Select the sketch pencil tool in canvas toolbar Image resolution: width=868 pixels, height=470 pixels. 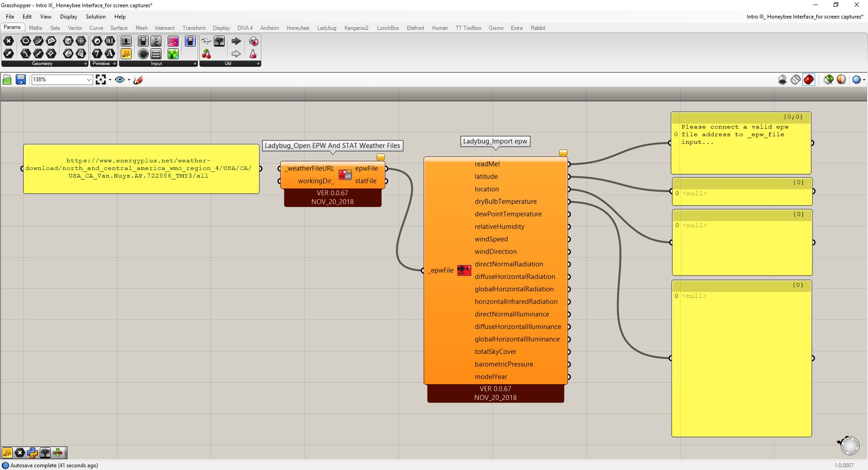138,80
